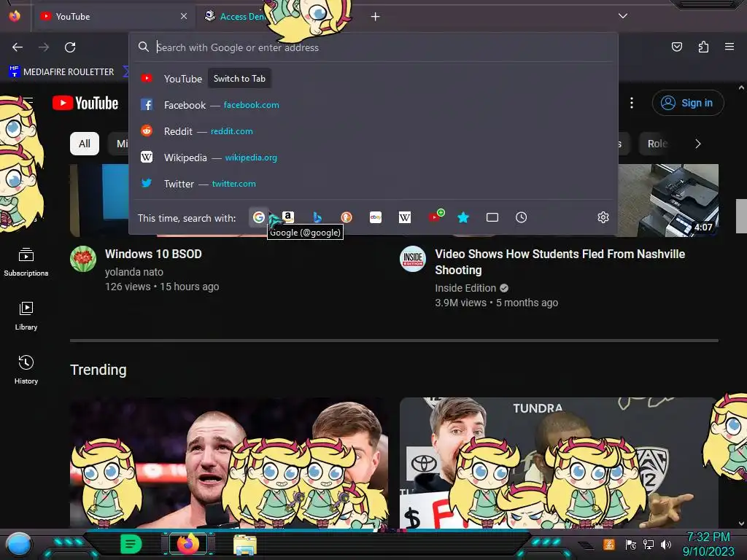Search bookmarks with the star icon
Screen dimensions: 747x560
pos(463,217)
